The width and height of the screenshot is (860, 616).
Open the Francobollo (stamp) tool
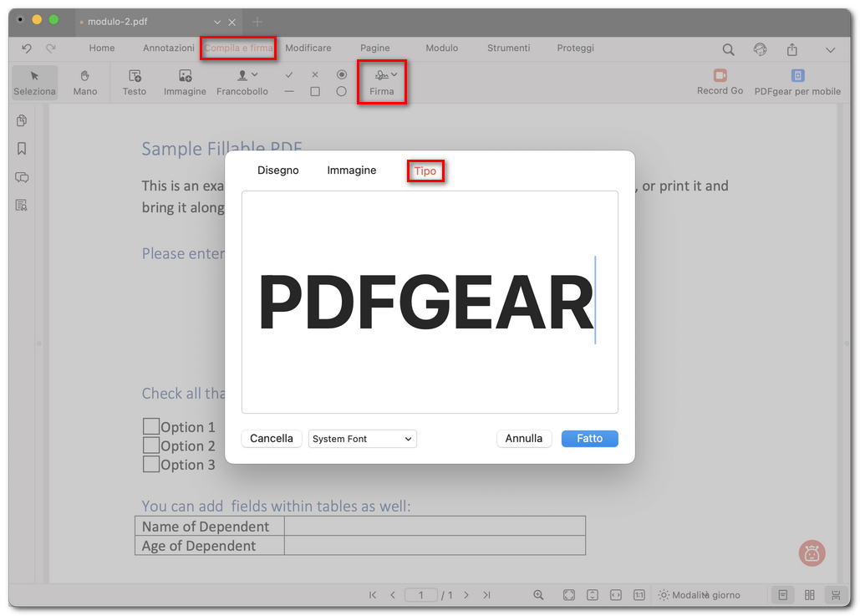pos(242,82)
